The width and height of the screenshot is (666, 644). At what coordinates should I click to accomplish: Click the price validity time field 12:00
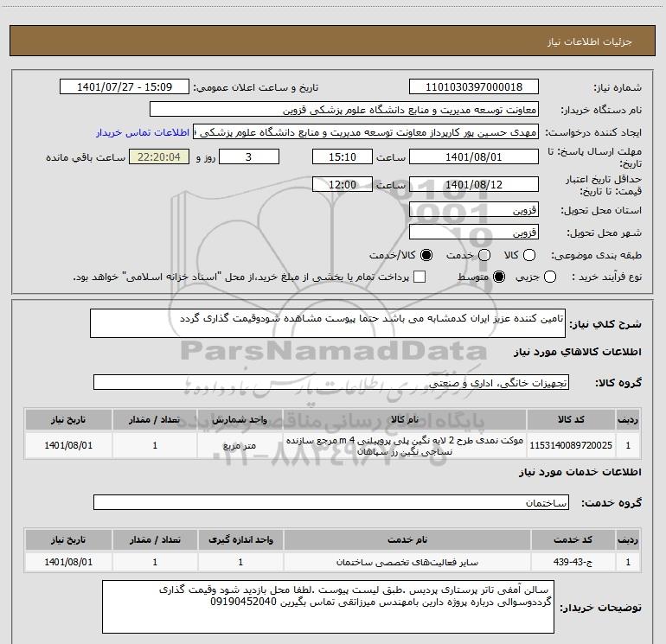(x=343, y=185)
